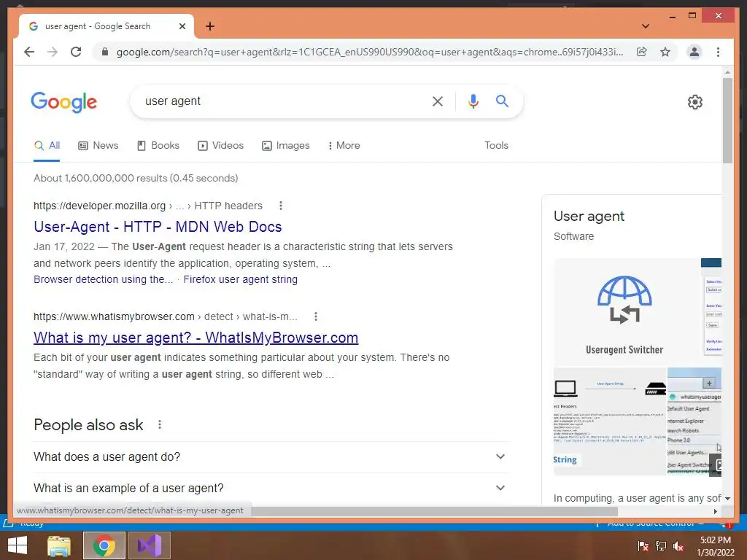This screenshot has width=747, height=560.
Task: Open File Explorer from the taskbar
Action: click(59, 545)
